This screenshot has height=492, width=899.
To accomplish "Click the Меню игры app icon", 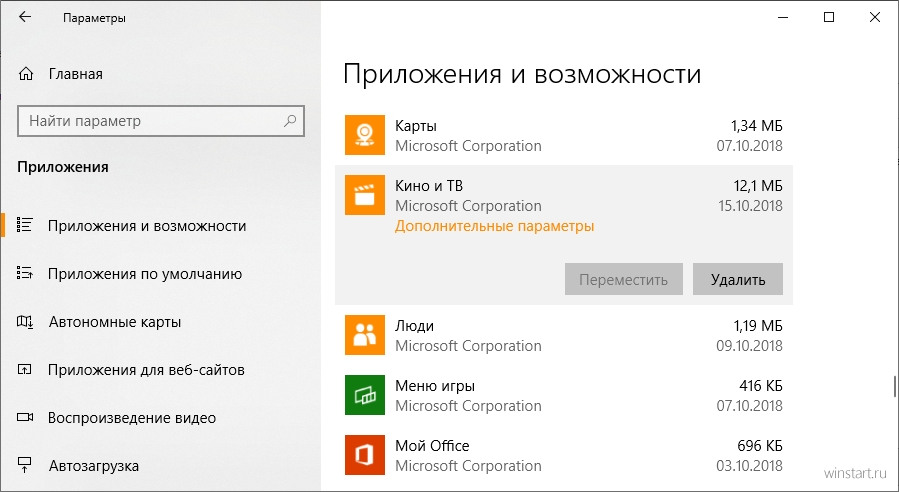I will (x=365, y=395).
